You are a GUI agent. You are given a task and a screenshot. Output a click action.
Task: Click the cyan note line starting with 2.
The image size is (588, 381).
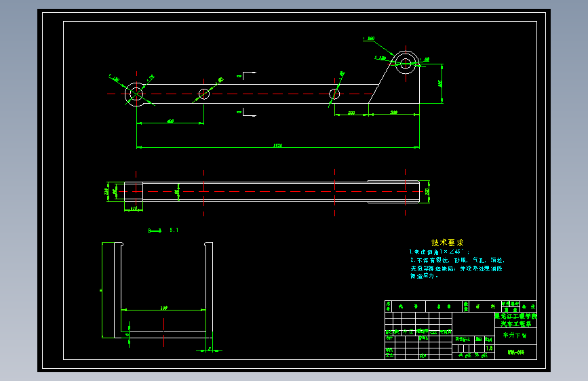(x=458, y=260)
